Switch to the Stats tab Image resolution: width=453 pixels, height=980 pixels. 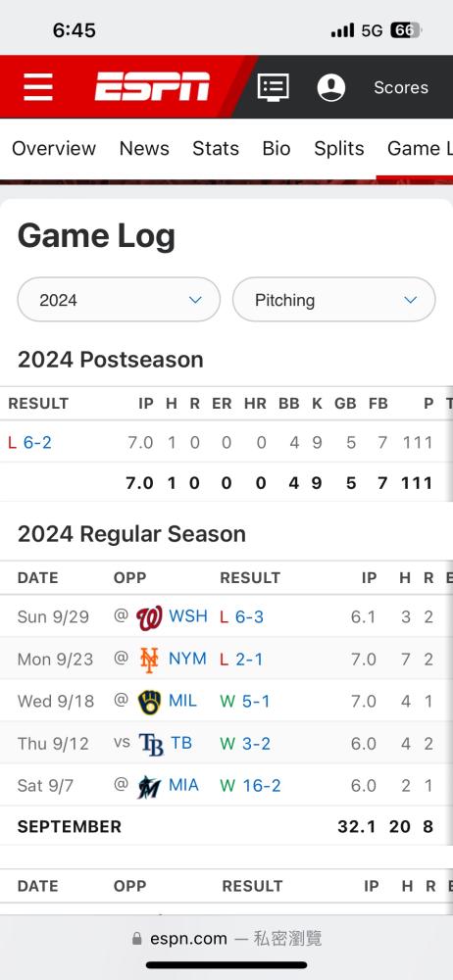point(216,148)
